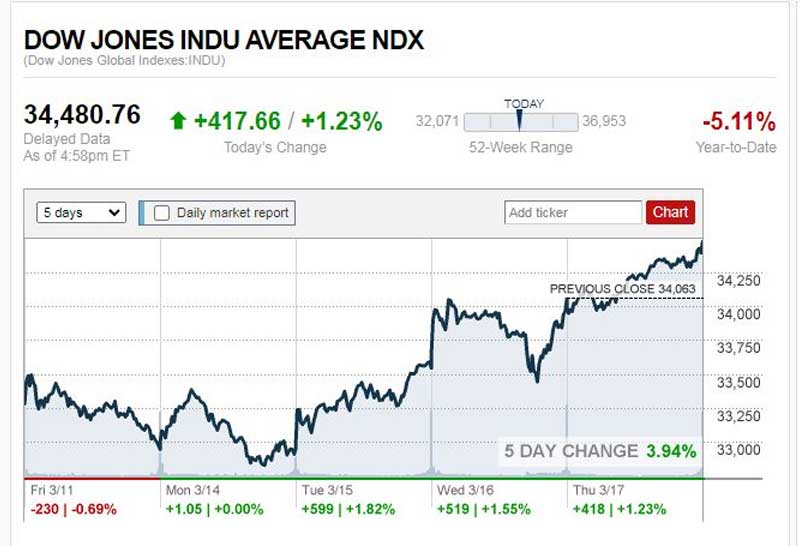This screenshot has width=800, height=546.
Task: Click the -230 | -0.69% Friday change
Action: (74, 509)
